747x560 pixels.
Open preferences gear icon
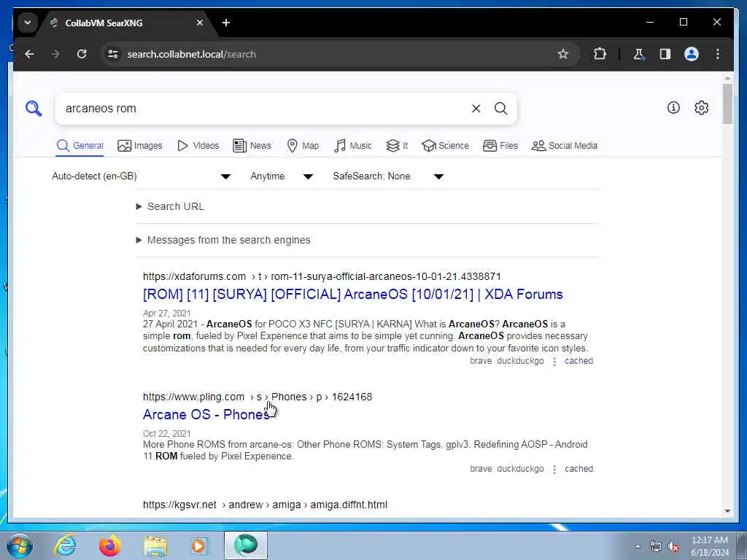701,108
